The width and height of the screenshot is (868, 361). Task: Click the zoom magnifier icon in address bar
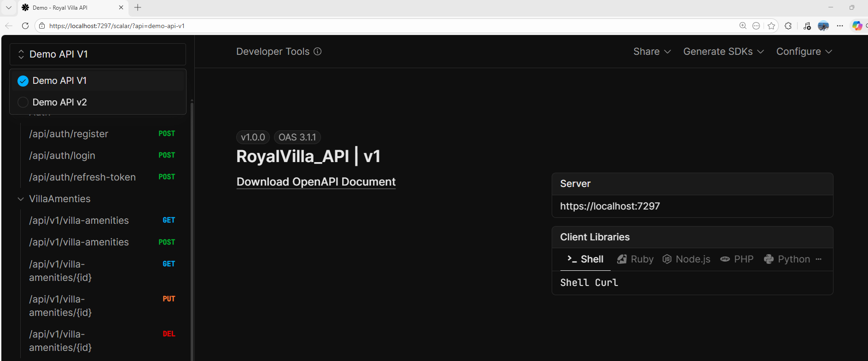click(743, 26)
